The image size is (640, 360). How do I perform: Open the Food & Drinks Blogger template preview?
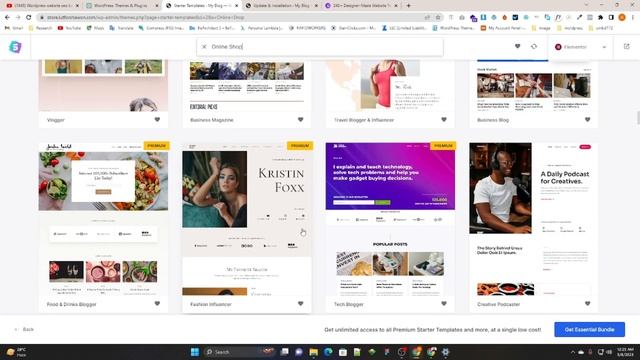[x=103, y=219]
